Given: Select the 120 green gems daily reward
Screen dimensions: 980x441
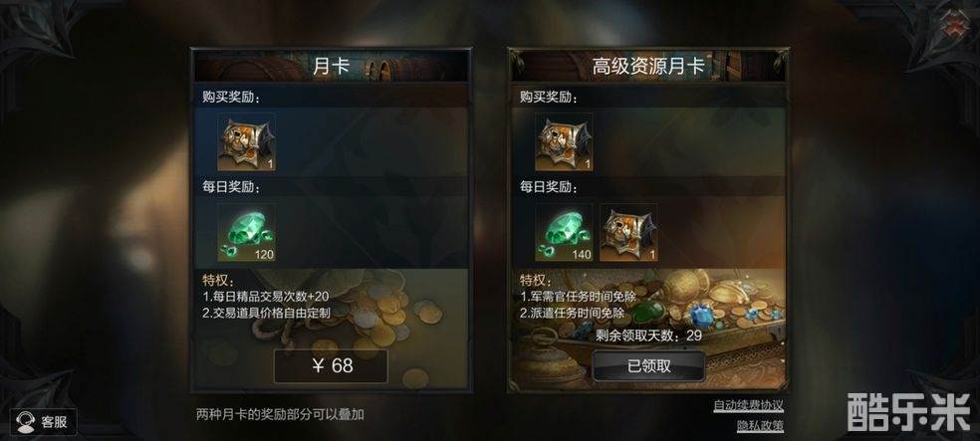Looking at the screenshot, I should 246,232.
